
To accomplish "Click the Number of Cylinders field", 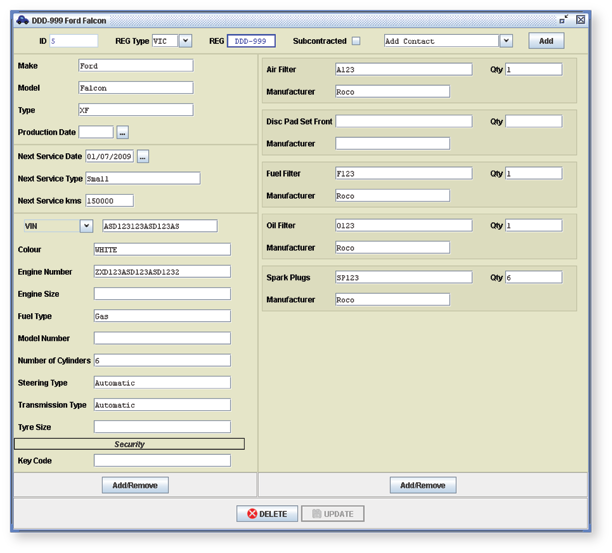I will (x=162, y=360).
